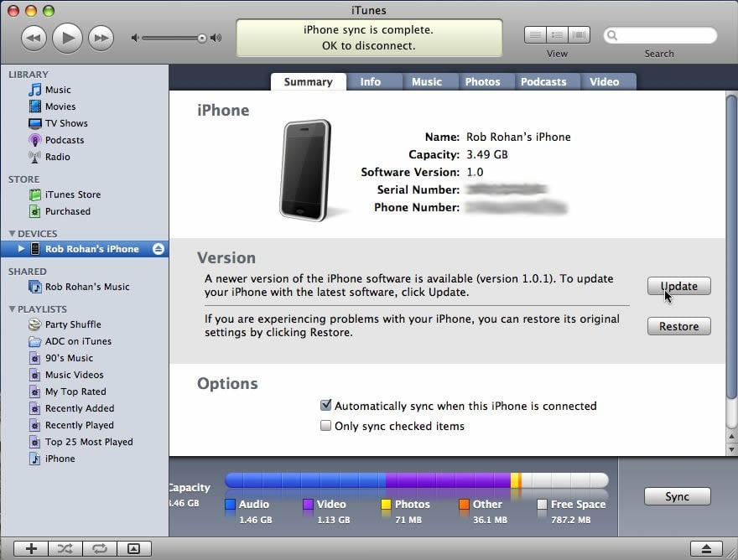Switch to the Info tab
The image size is (738, 560).
point(371,82)
